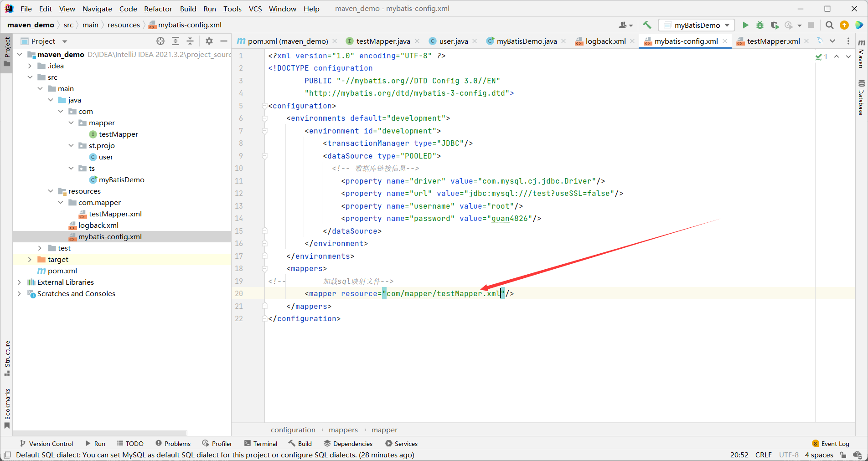Open the File menu
868x461 pixels.
pos(26,9)
